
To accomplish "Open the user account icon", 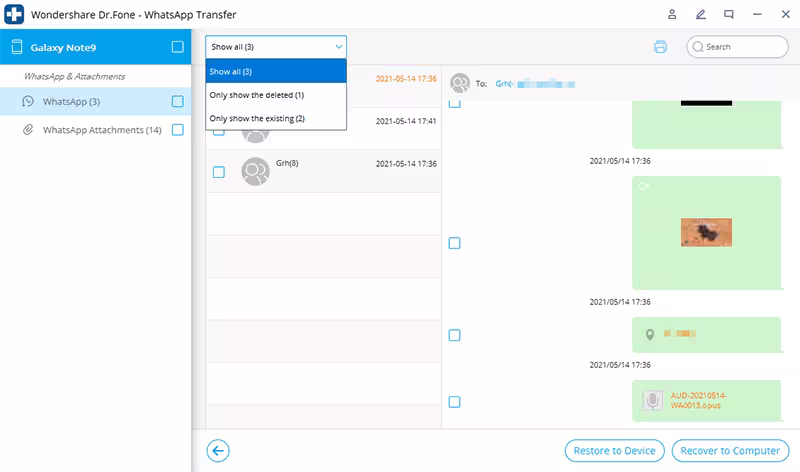I will click(x=672, y=14).
